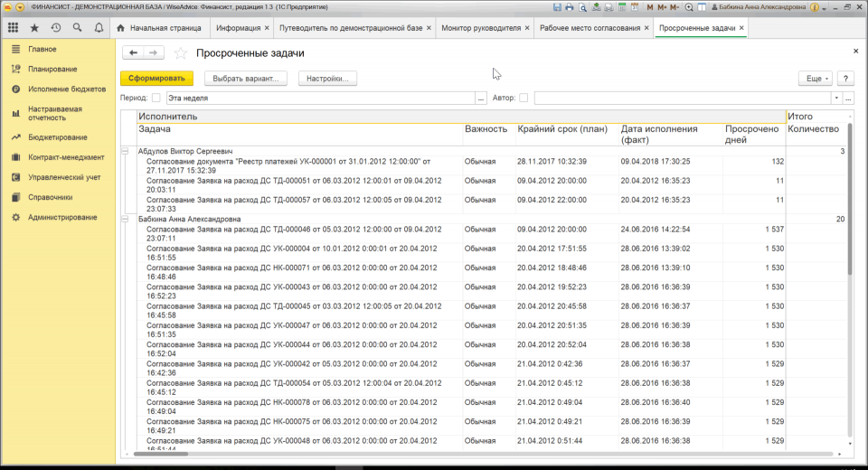Collapse the Бабкина Анна Александровна group
Screen dimensions: 868x470
125,220
